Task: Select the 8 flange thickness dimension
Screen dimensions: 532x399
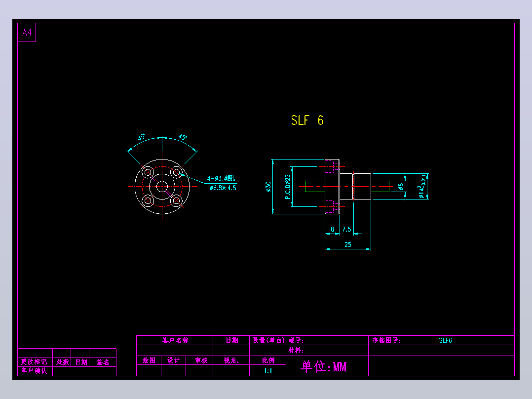Action: [333, 229]
